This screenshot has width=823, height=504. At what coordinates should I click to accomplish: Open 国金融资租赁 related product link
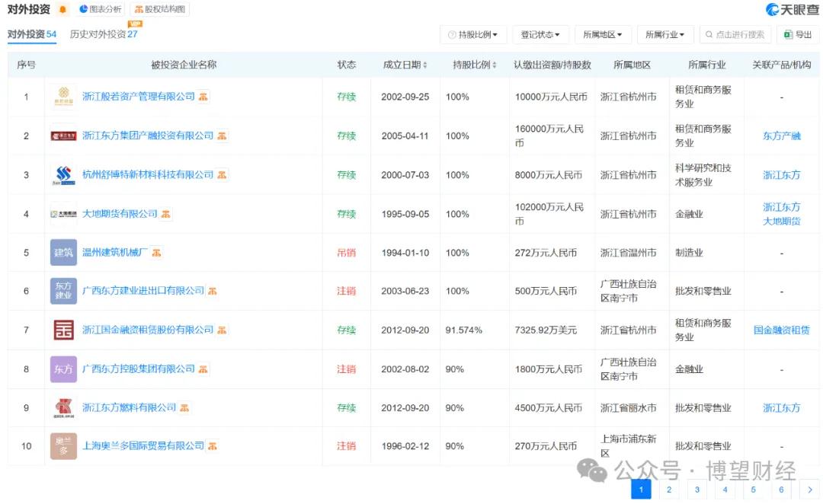click(x=782, y=330)
